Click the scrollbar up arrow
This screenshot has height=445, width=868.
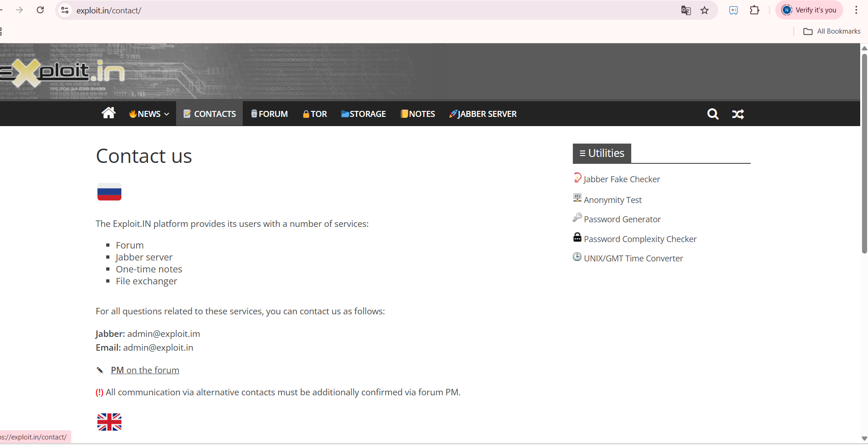864,48
